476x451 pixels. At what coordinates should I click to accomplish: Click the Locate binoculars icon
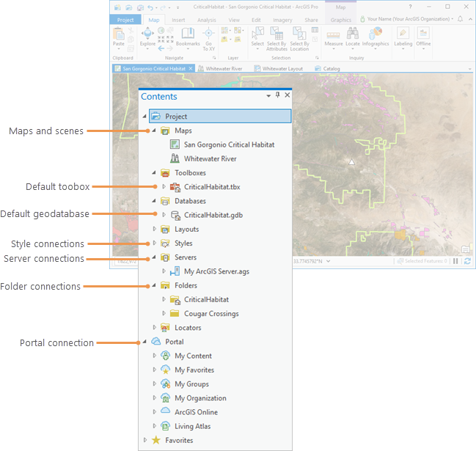coord(353,33)
